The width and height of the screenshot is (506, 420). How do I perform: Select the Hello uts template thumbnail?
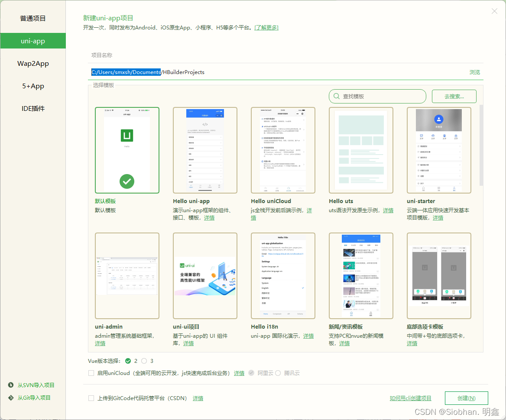point(361,150)
